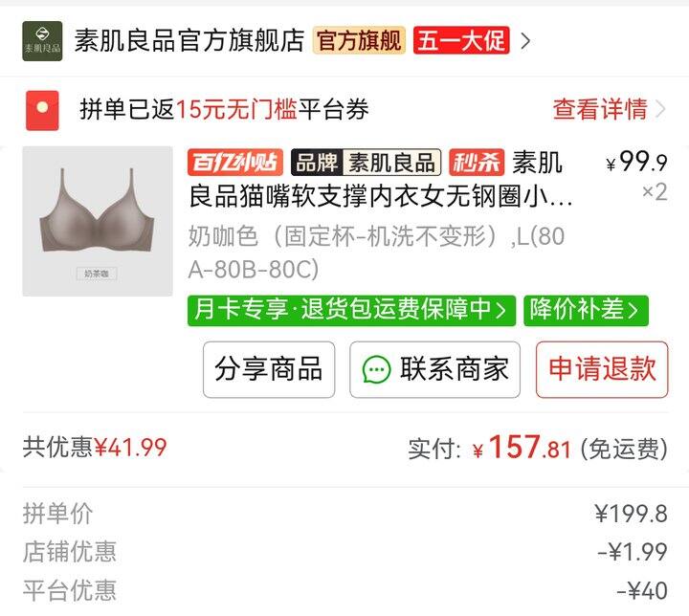Tap the 品牌 素肌良品 brand tag
Viewport: 689px width, 616px height.
pyautogui.click(x=366, y=163)
